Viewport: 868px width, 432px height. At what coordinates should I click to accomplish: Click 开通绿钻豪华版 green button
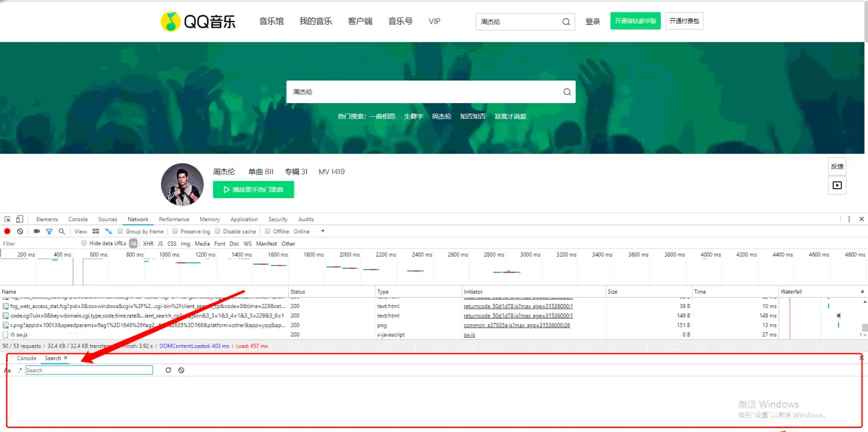pyautogui.click(x=635, y=21)
